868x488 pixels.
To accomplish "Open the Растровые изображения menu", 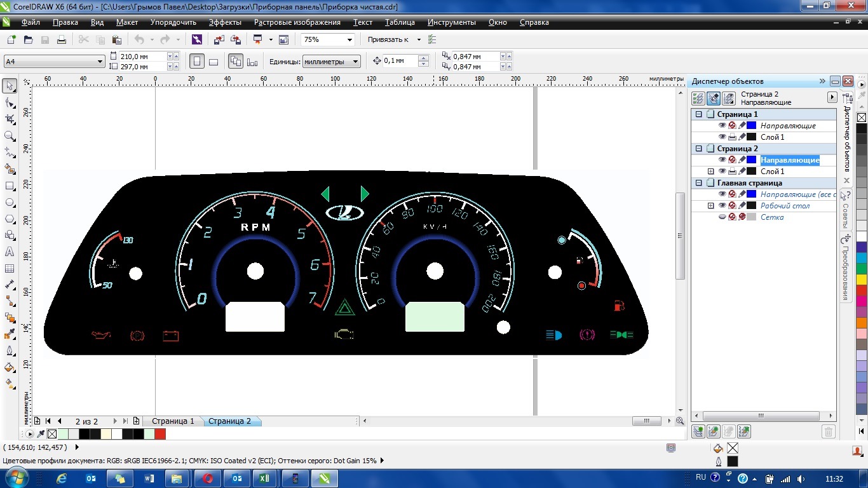I will 297,22.
